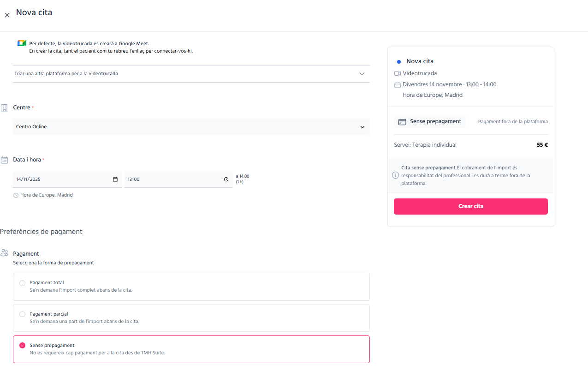Open the time picker clock icon
This screenshot has height=371, width=588.
[x=226, y=180]
